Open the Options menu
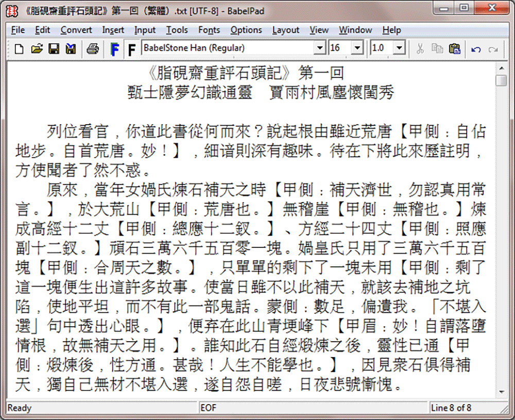This screenshot has width=515, height=420. point(246,30)
